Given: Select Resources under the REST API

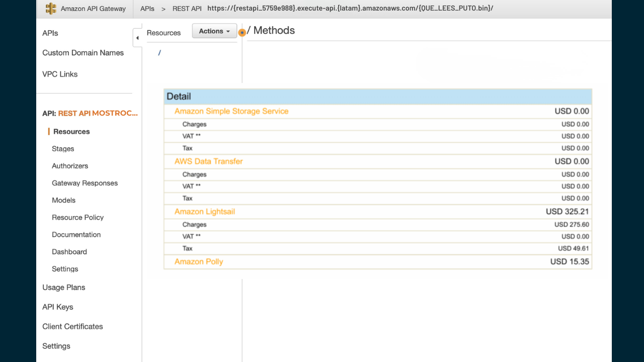Looking at the screenshot, I should click(71, 132).
